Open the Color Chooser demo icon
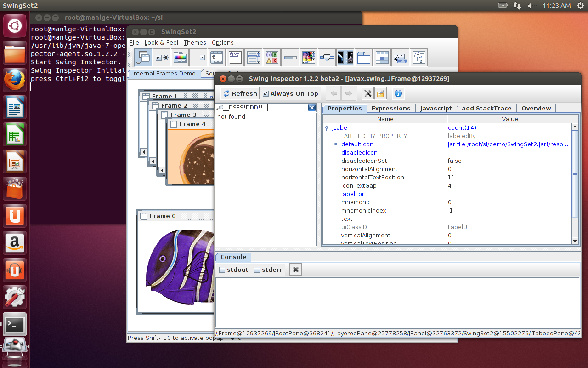 pos(180,57)
